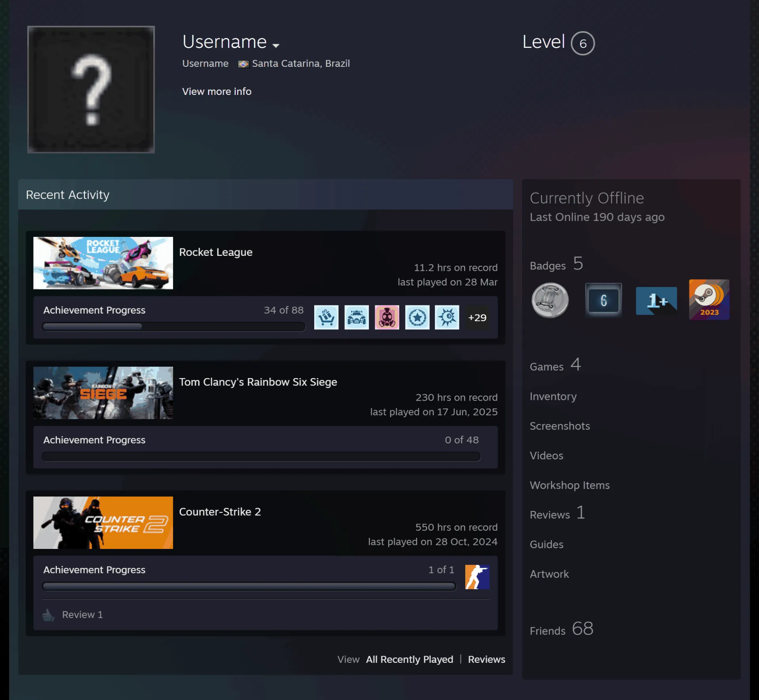
Task: Open the Rocket League game banner
Action: [x=103, y=263]
